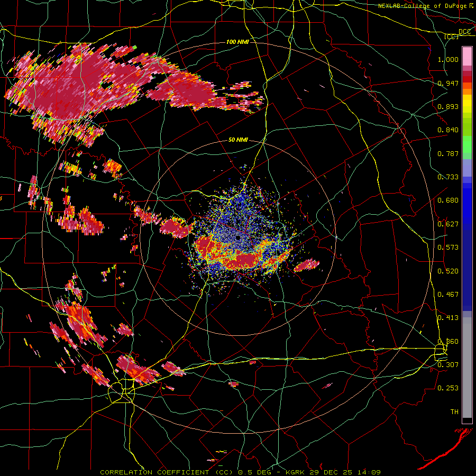Viewport: 476px width, 476px height.
Task: Click the 29 DEC 25 date text
Action: (x=331, y=472)
